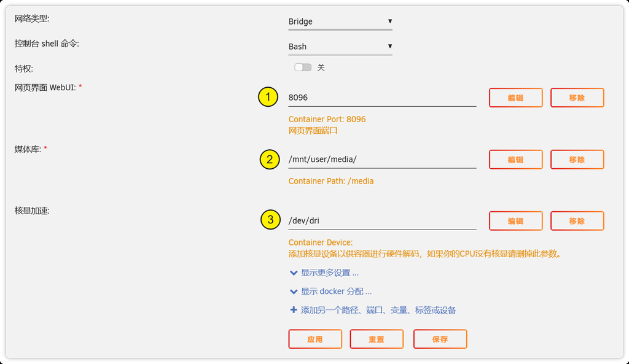Click the yellow circle numbered 1

268,97
